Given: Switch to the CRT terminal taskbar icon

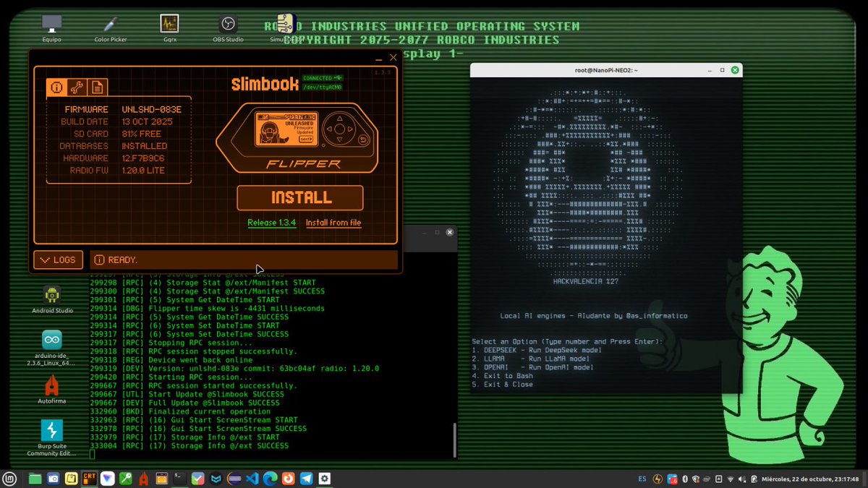Looking at the screenshot, I should [x=89, y=479].
